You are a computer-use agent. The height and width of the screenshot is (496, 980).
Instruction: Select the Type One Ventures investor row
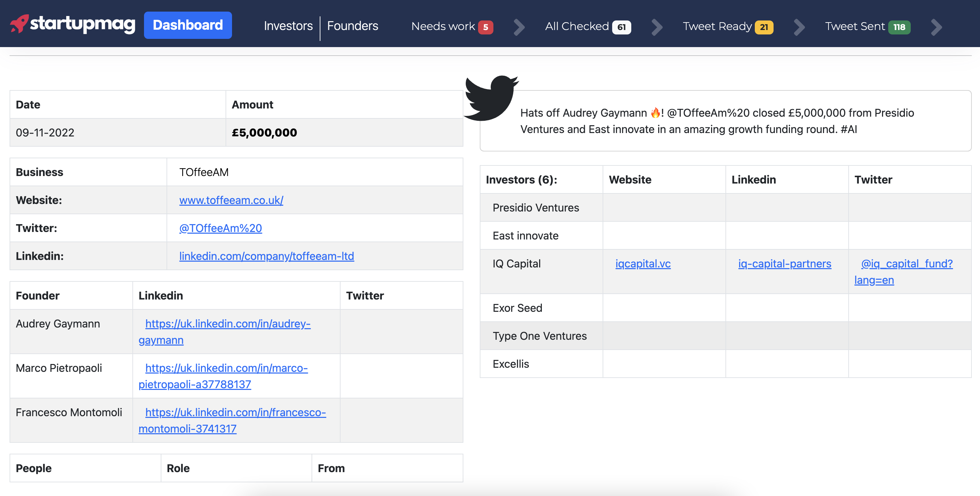725,336
